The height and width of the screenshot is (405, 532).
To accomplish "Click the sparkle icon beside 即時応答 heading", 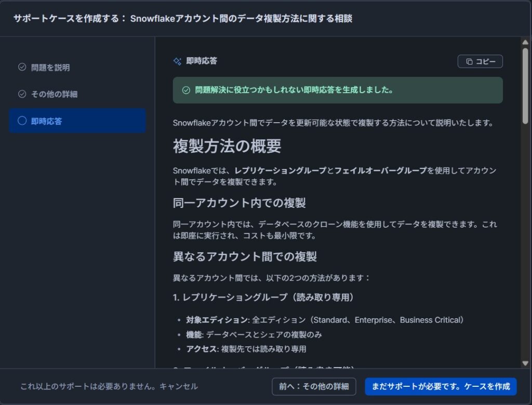I will pyautogui.click(x=178, y=61).
